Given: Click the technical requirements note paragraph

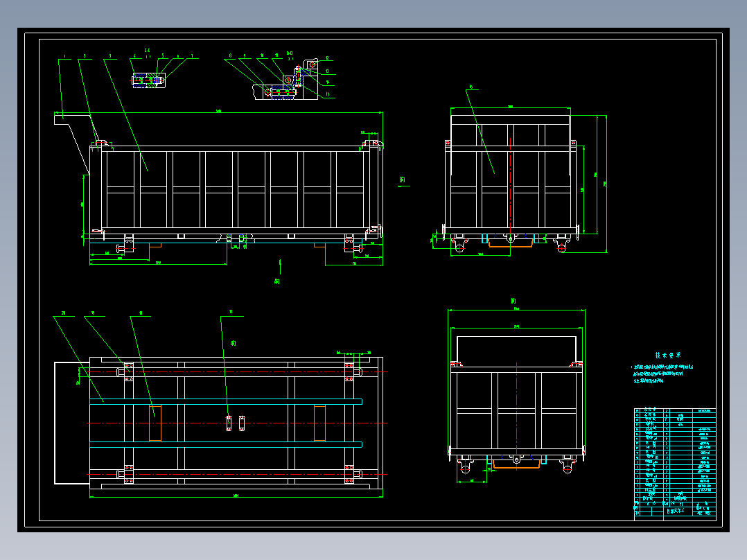Looking at the screenshot, I should [662, 374].
